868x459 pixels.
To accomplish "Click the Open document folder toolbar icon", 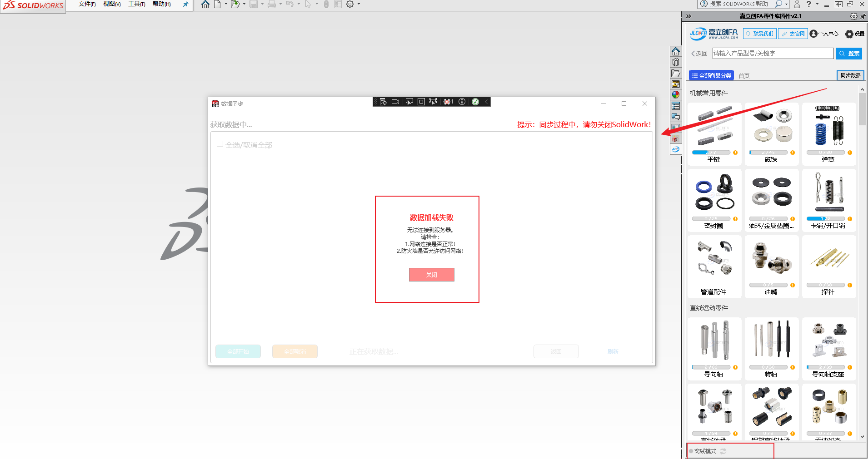I will (234, 5).
